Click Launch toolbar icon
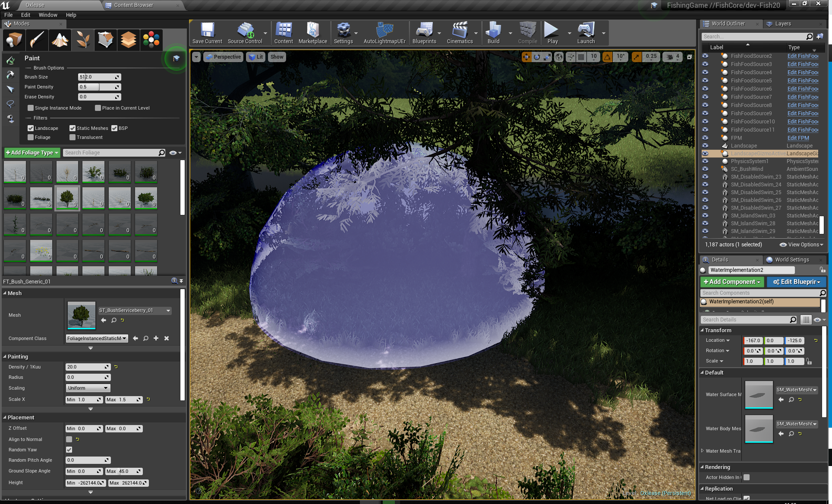This screenshot has width=832, height=504. click(x=586, y=33)
